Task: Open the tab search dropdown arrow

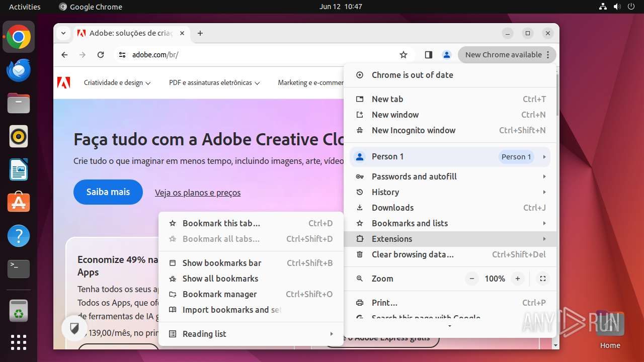Action: pos(63,33)
